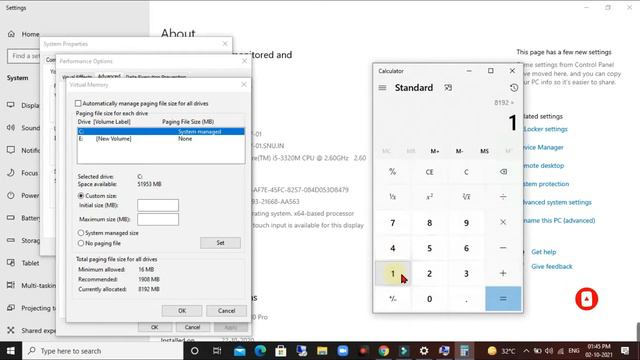Select No paging file radio button
640x360 pixels.
click(81, 243)
